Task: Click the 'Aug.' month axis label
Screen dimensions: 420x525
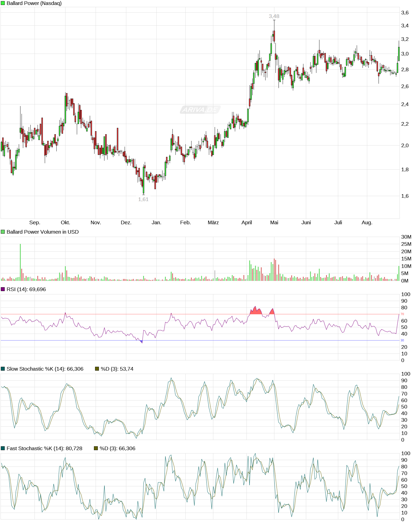Action: (367, 223)
